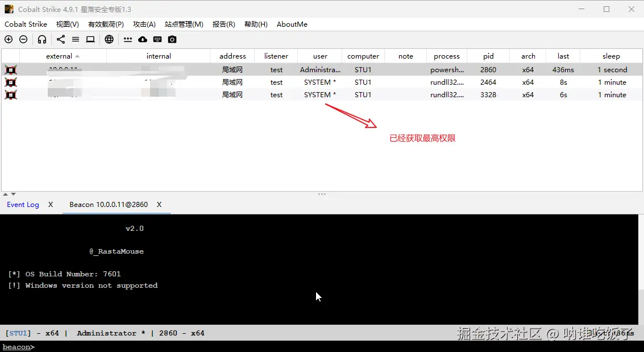Switch to the Event Log tab
This screenshot has width=644, height=352.
point(23,205)
